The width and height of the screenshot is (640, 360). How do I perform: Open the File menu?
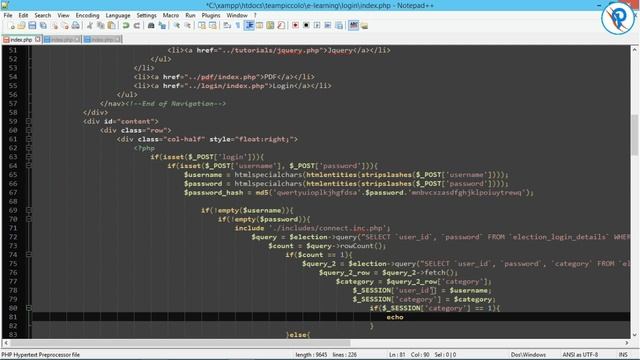pyautogui.click(x=8, y=15)
